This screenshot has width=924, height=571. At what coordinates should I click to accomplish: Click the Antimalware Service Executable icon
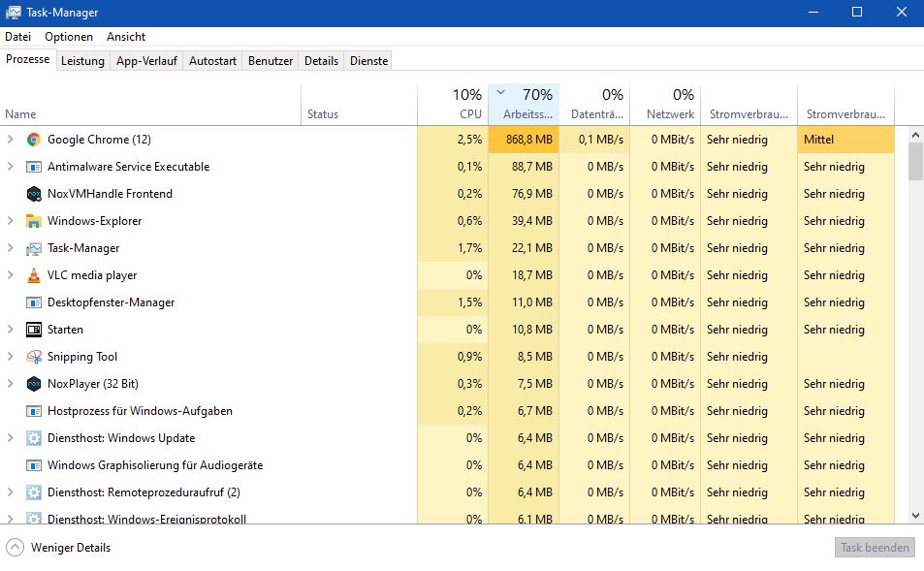[x=34, y=167]
